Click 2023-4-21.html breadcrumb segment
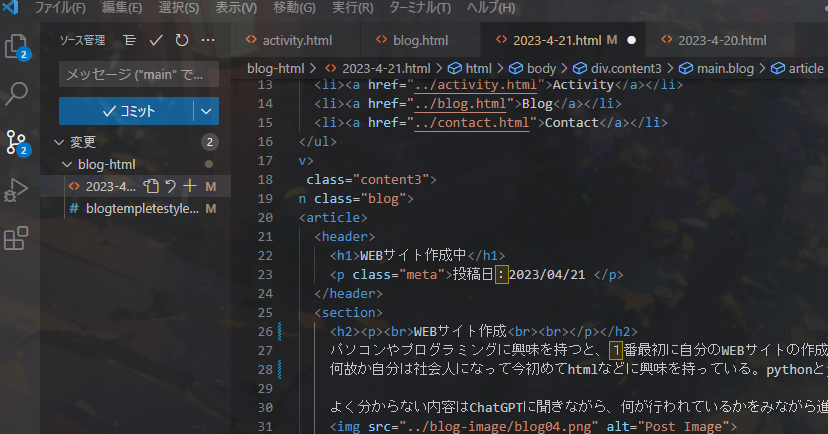The width and height of the screenshot is (828, 434). (386, 69)
